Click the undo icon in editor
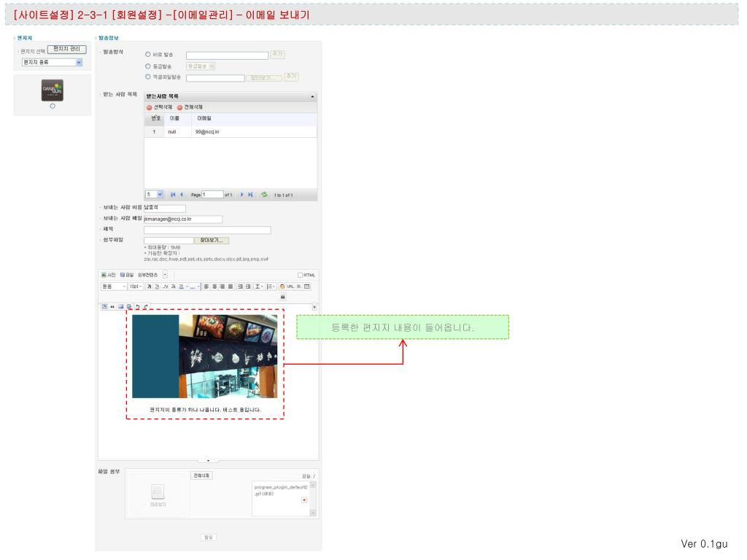This screenshot has width=747, height=560. (138, 307)
